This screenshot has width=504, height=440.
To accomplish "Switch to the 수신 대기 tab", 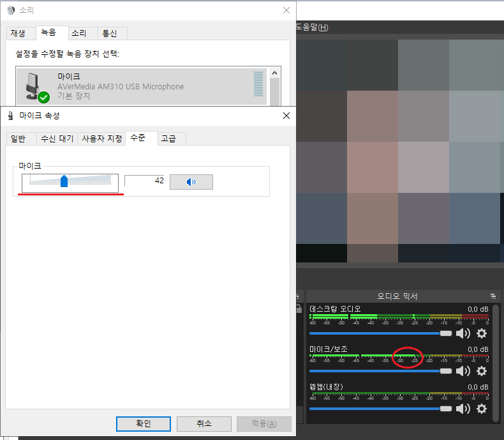I will 57,139.
